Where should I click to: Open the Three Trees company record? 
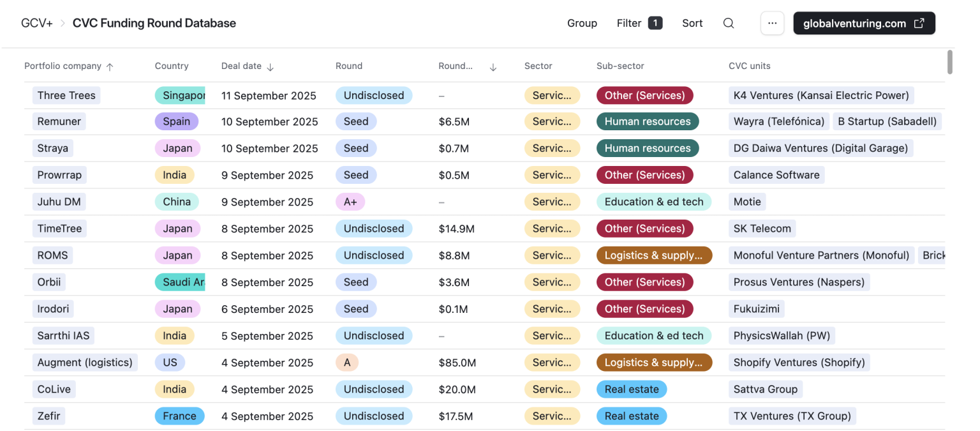tap(66, 96)
